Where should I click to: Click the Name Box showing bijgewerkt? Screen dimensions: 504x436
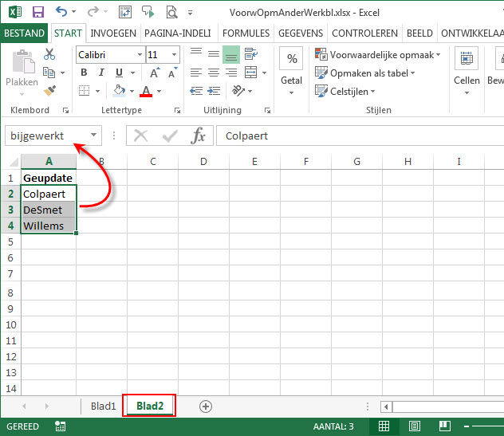coord(47,136)
